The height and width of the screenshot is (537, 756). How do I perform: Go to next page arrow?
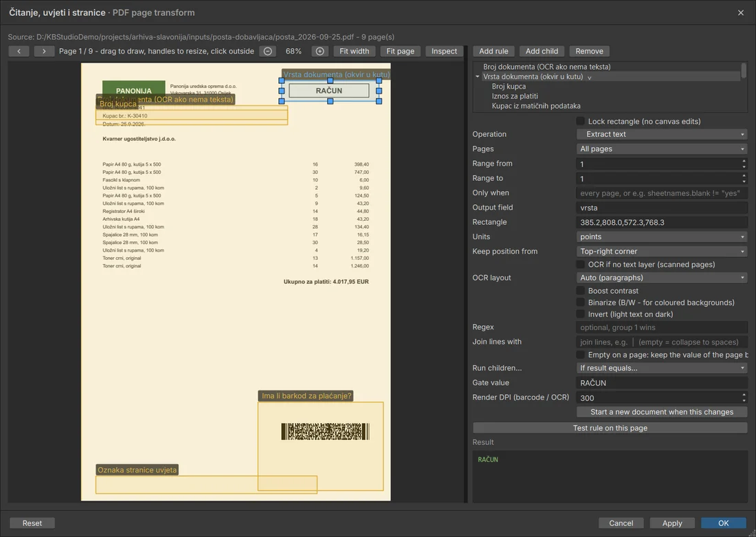(x=44, y=51)
